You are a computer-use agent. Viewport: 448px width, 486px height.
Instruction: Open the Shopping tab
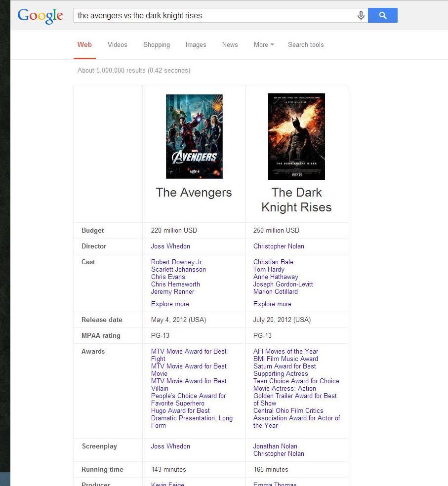pos(157,44)
